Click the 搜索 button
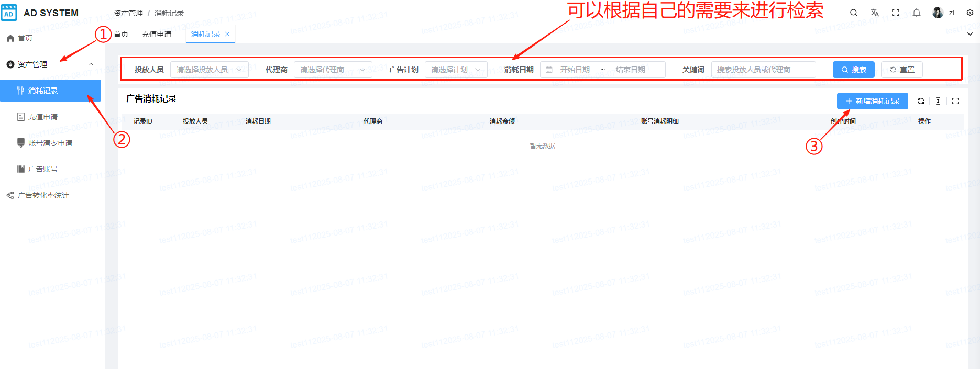This screenshot has height=369, width=980. (x=853, y=70)
